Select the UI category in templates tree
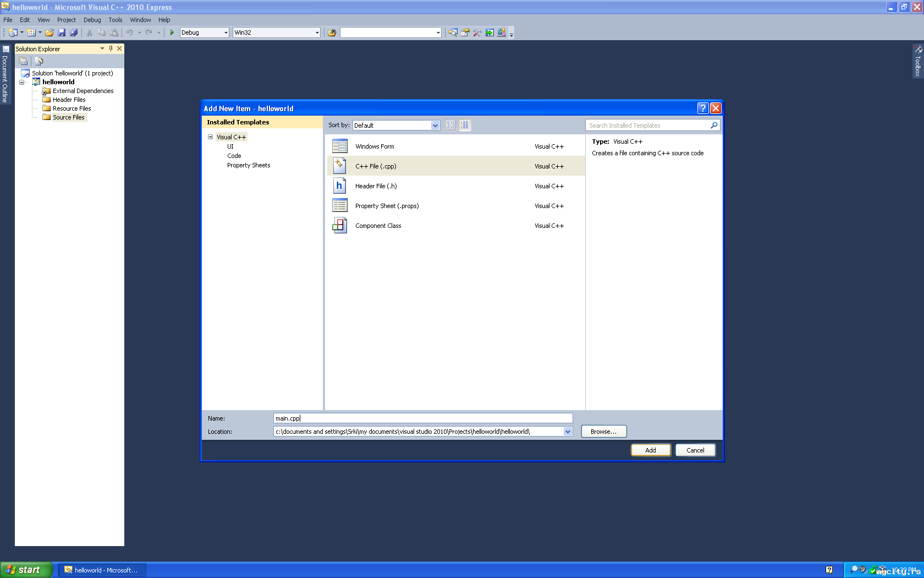 coord(230,146)
